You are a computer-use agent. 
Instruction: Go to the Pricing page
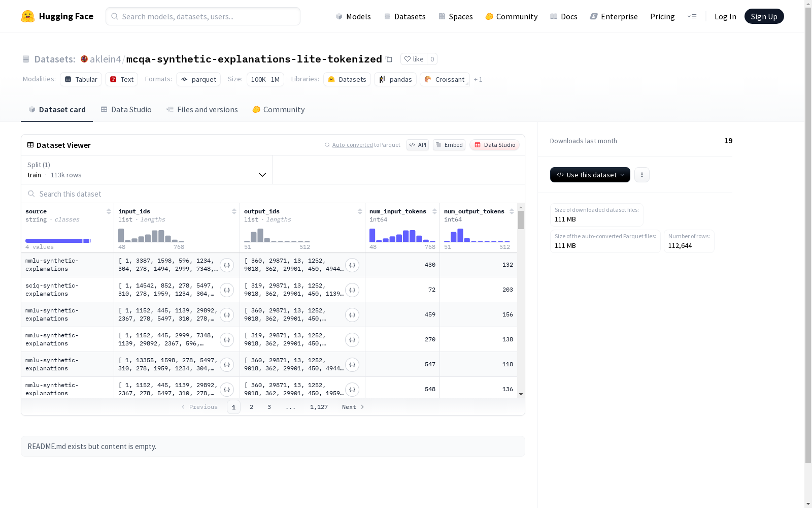tap(662, 16)
